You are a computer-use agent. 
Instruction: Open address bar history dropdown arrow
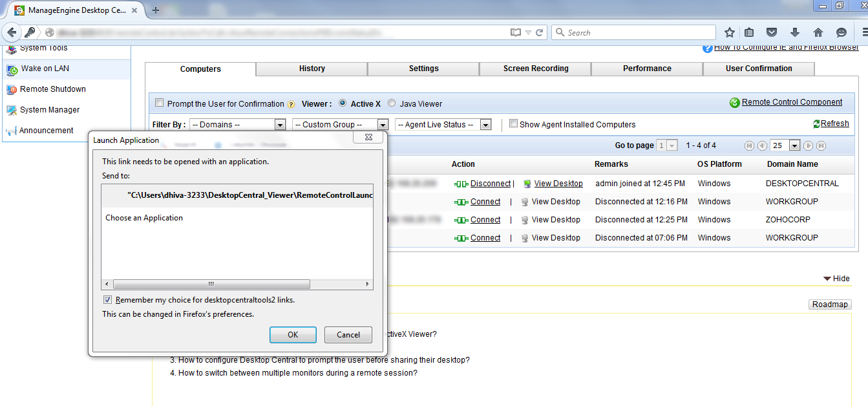click(528, 32)
